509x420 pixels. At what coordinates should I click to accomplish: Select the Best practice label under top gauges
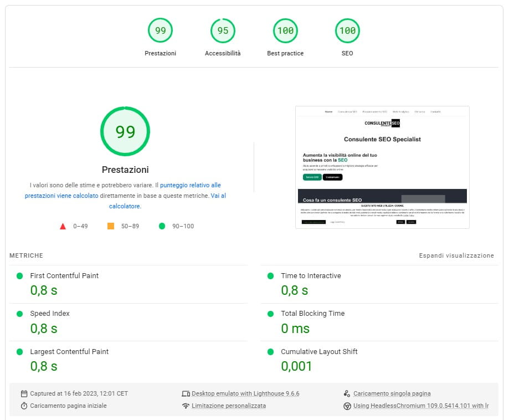[285, 53]
